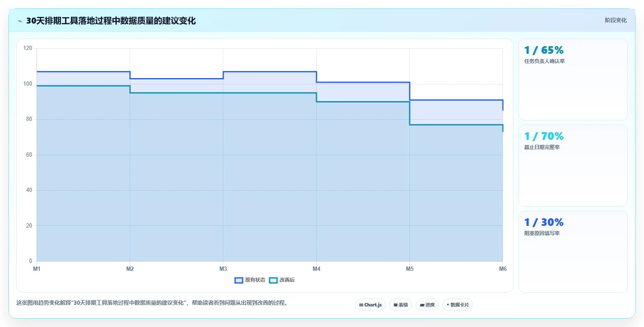Click the M3 x-axis label
Viewport: 644px width, 327px height.
click(223, 269)
